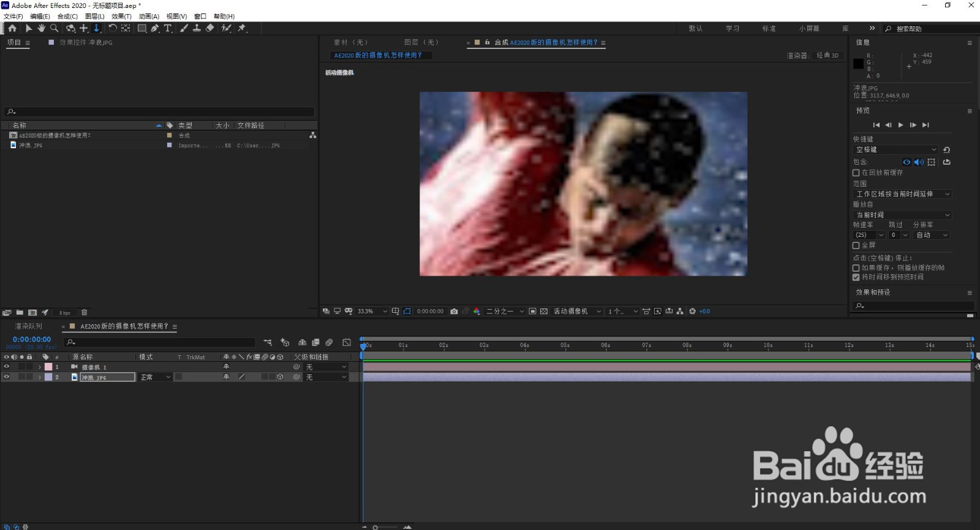Enable 在回放前缓存 checkbox

[x=856, y=173]
